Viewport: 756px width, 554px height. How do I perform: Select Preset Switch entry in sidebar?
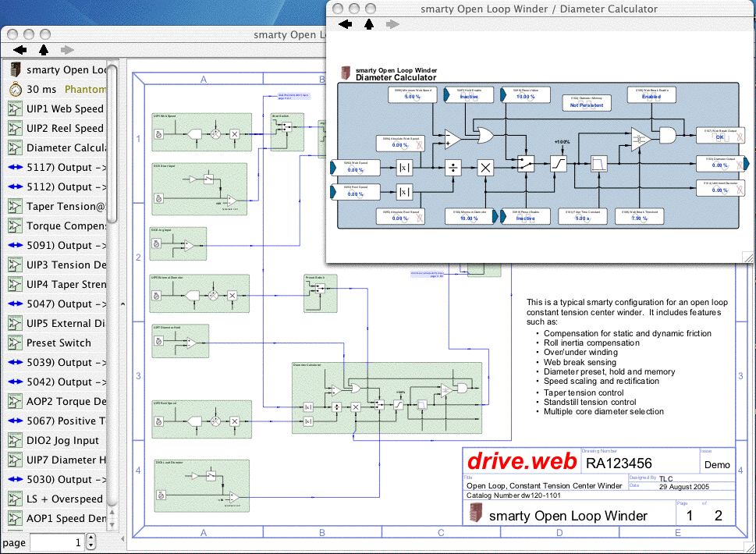(x=59, y=343)
